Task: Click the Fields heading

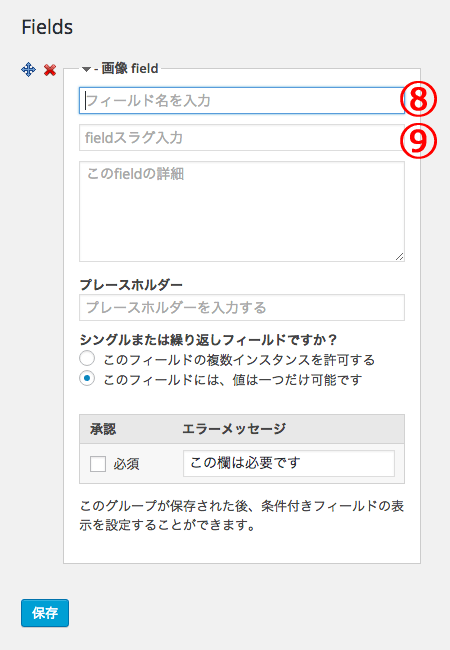Action: [x=47, y=27]
